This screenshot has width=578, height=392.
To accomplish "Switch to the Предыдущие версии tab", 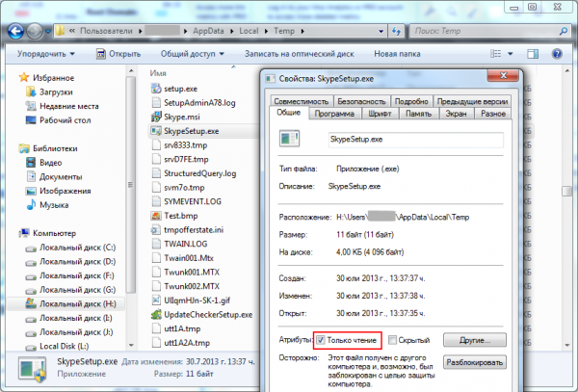I will (471, 101).
